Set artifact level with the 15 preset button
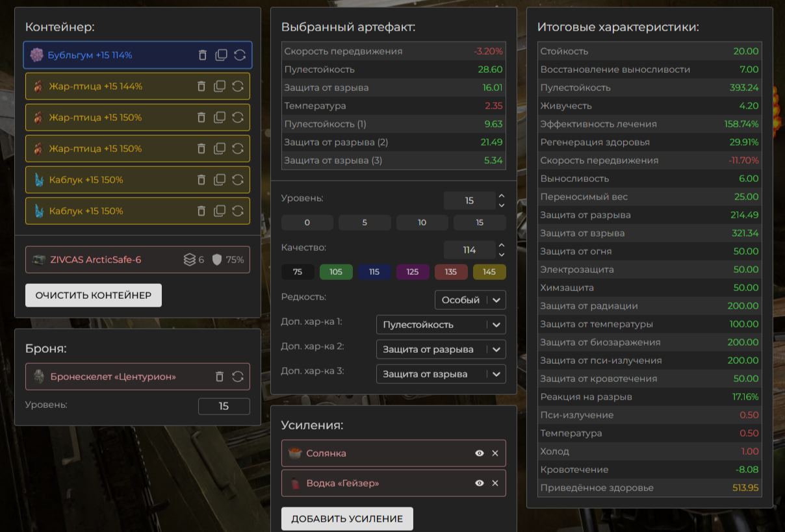Viewport: 785px width, 532px height. [x=480, y=223]
